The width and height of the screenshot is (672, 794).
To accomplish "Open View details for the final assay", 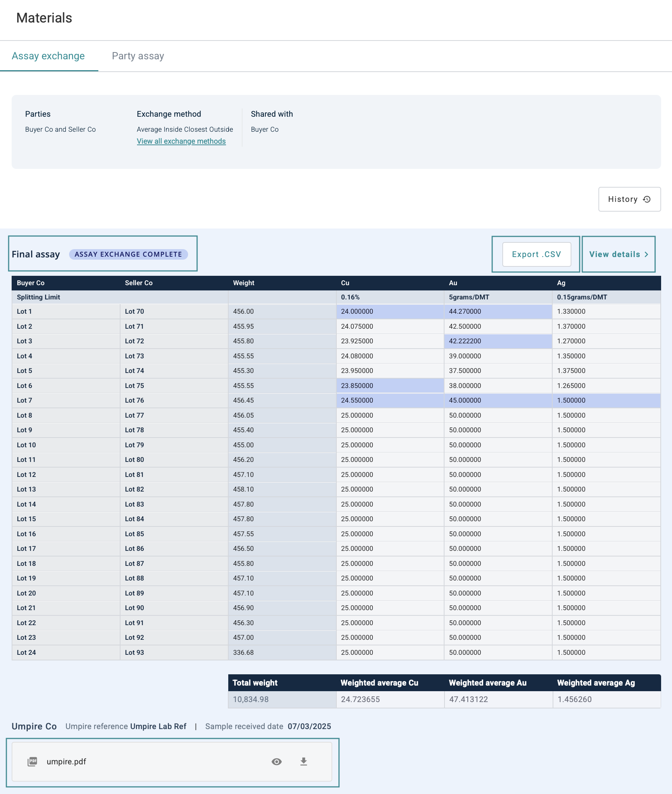I will [x=614, y=254].
